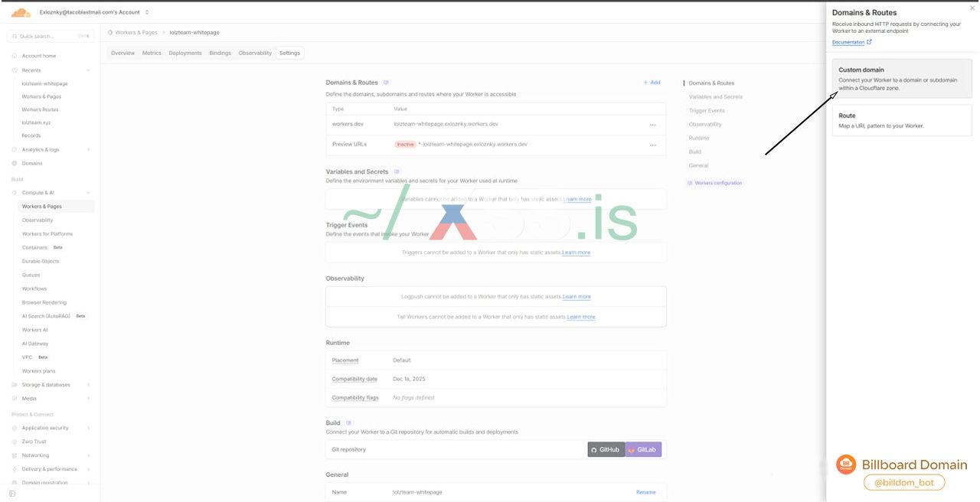
Task: Click the Recents clock icon
Action: 15,70
